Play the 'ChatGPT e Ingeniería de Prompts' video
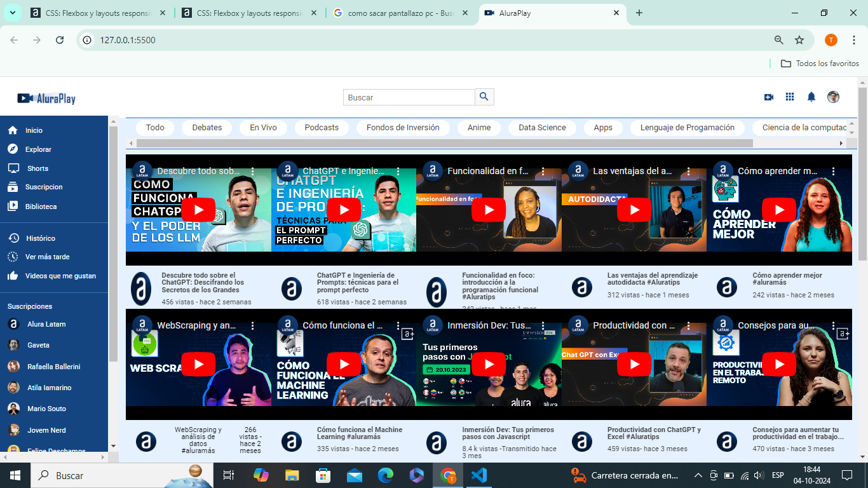 (344, 210)
